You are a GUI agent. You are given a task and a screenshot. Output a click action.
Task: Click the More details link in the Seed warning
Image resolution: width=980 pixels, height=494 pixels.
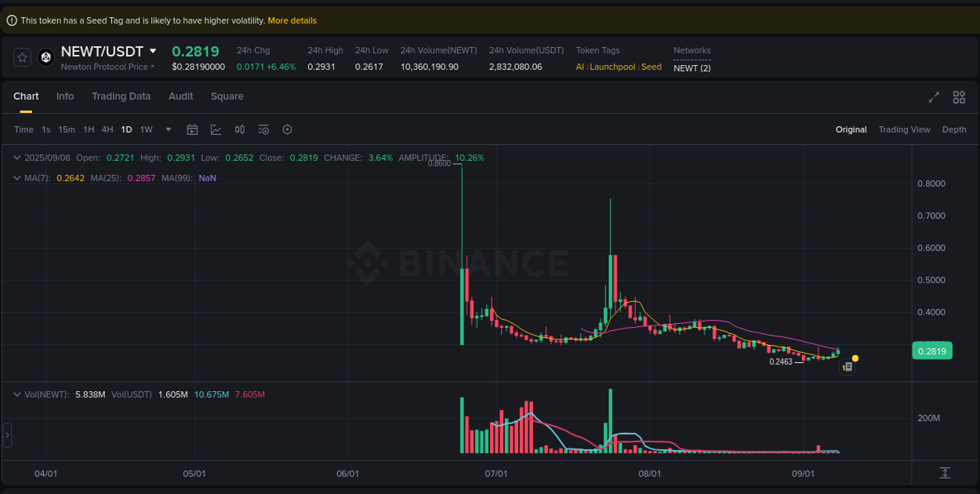(x=292, y=20)
